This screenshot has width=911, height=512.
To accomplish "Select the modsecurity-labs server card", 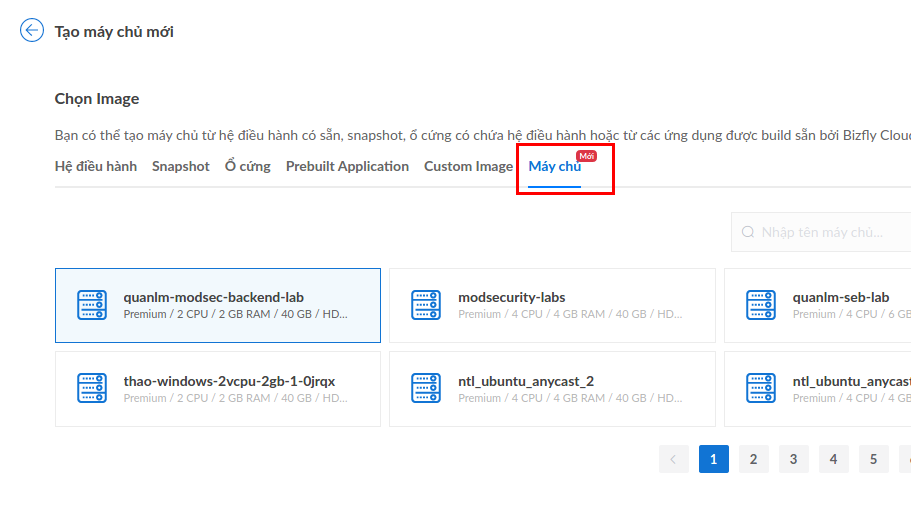I will pyautogui.click(x=552, y=305).
